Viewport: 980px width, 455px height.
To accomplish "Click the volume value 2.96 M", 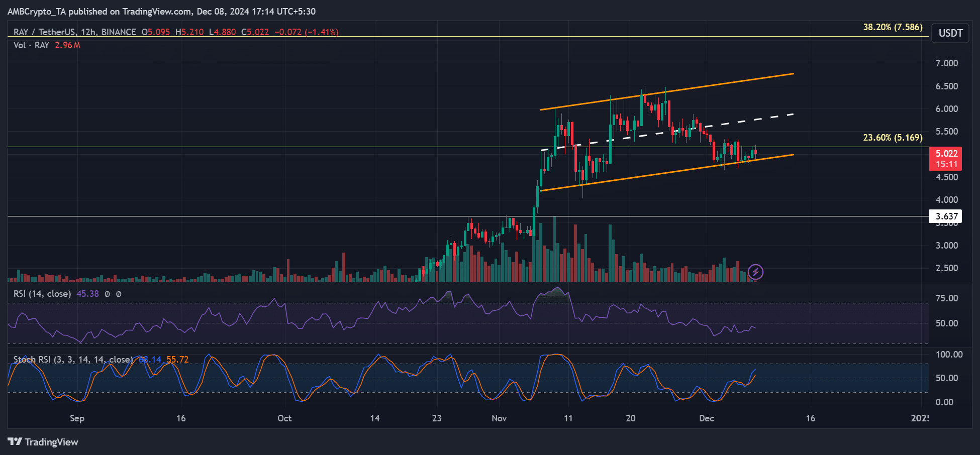I will tap(67, 45).
